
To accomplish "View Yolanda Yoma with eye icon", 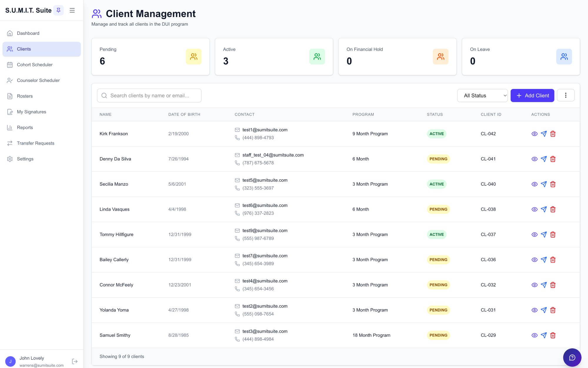I will (x=534, y=310).
